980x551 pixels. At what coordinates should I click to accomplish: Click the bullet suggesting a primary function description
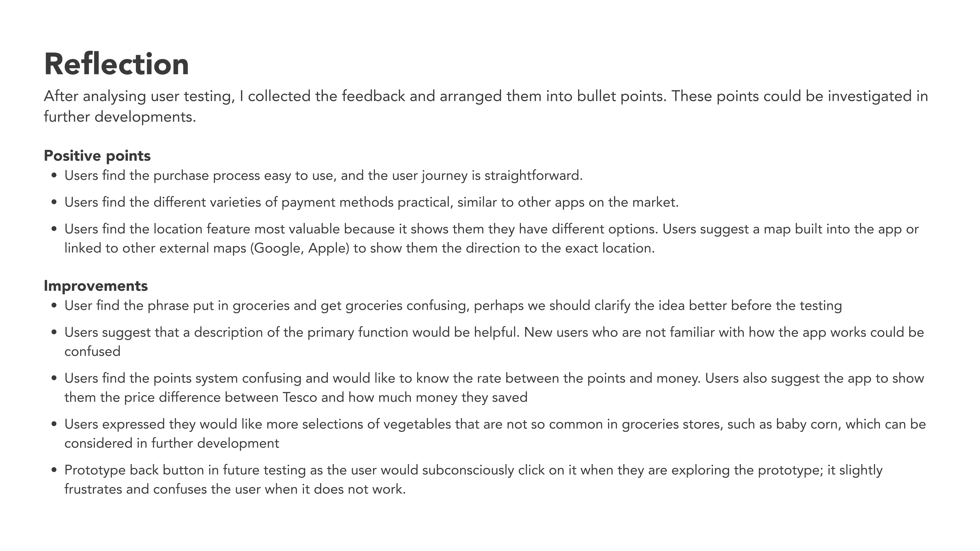[494, 333]
